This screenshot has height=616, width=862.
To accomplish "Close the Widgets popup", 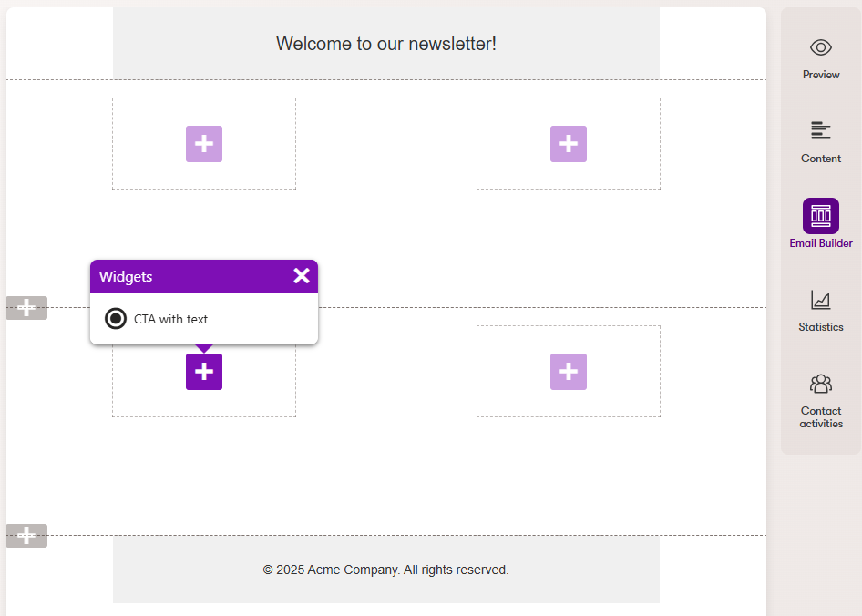I will tap(302, 276).
